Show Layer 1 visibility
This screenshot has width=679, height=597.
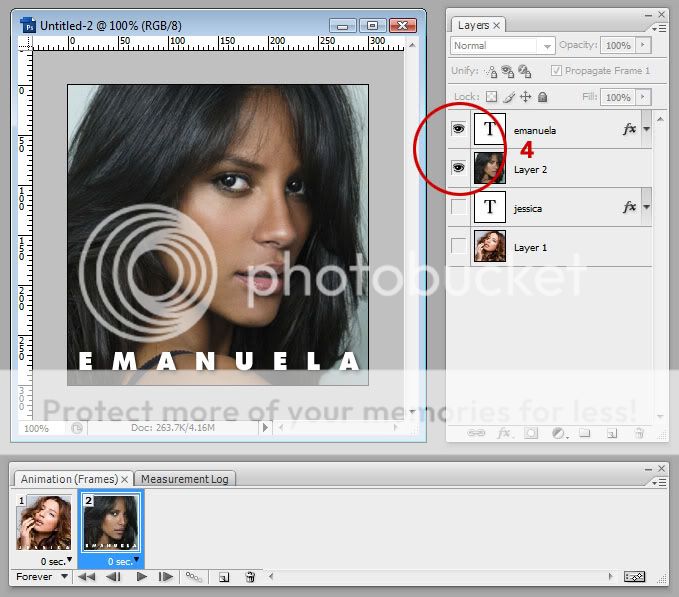(459, 246)
